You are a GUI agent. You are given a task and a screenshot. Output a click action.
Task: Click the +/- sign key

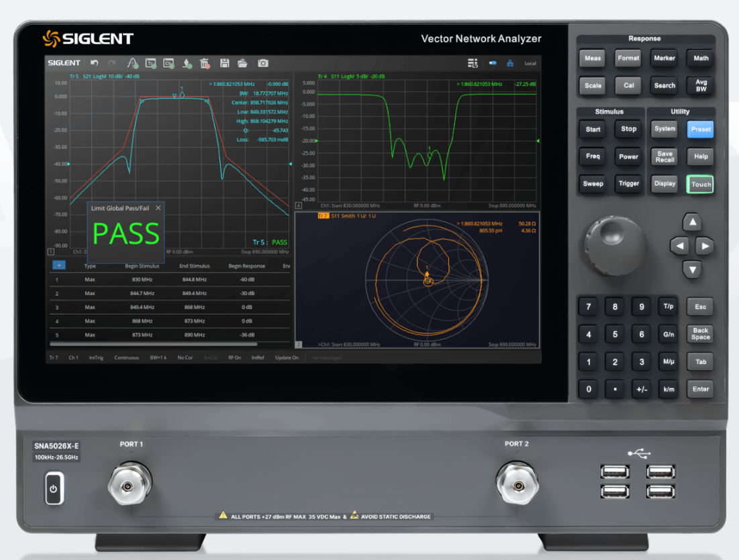pos(642,390)
